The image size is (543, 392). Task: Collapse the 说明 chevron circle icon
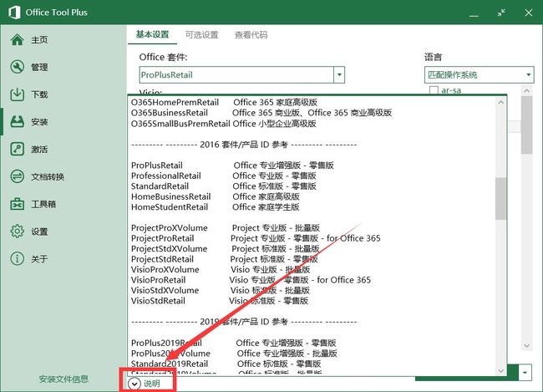[134, 384]
